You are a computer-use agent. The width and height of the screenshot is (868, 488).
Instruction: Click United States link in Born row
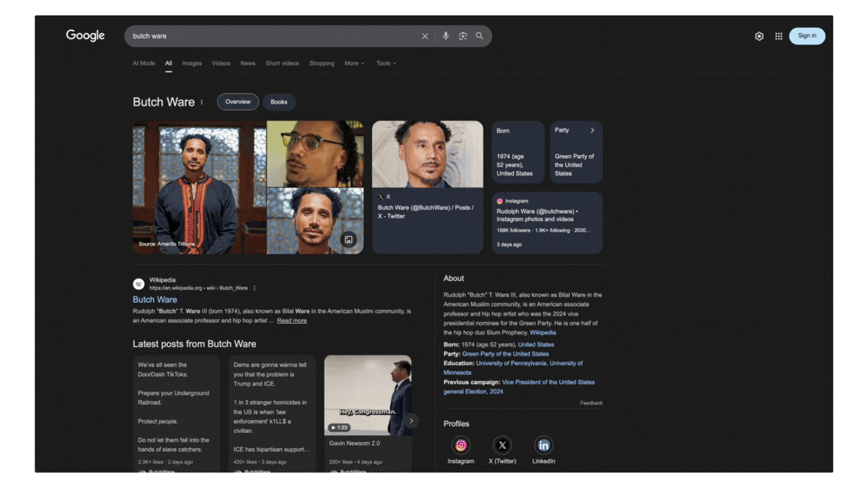pyautogui.click(x=536, y=345)
